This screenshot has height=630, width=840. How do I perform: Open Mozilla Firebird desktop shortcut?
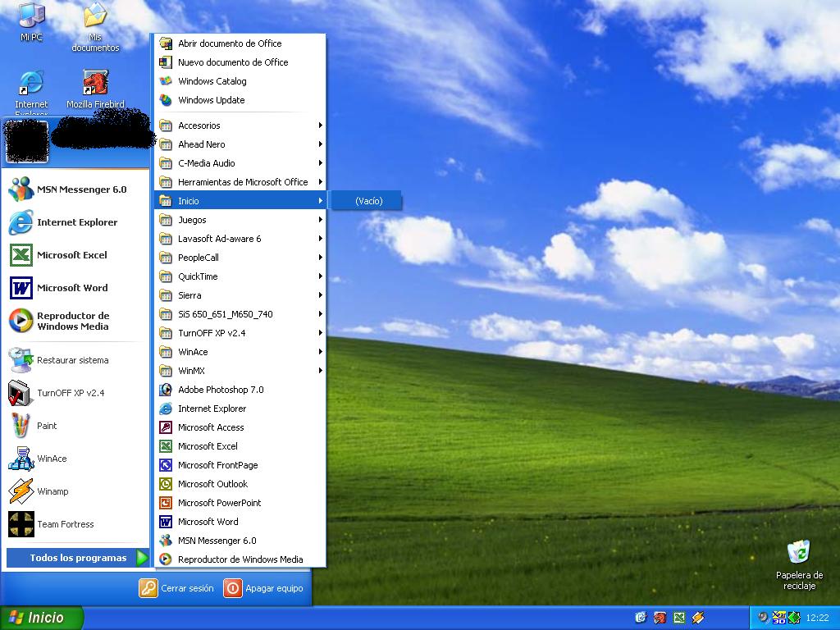coord(95,84)
